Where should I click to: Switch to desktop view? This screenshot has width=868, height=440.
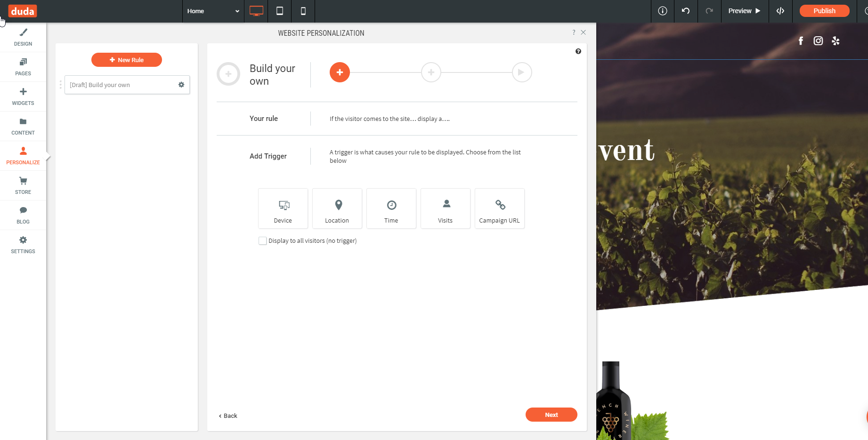click(256, 11)
